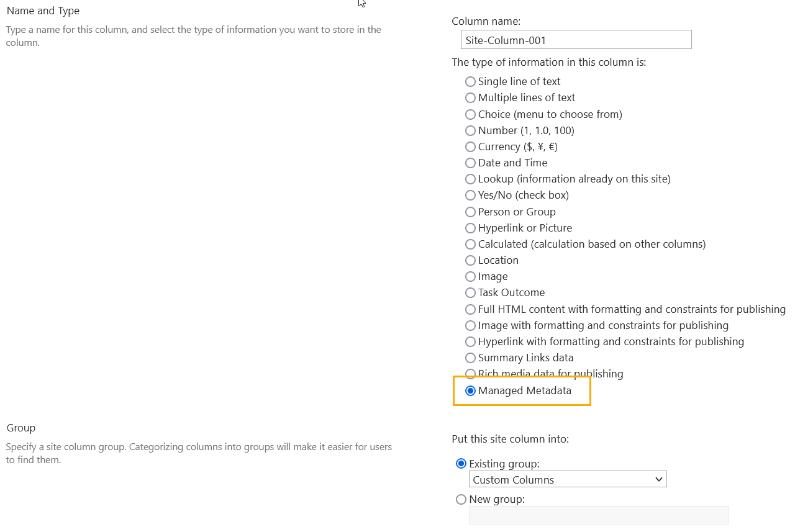Choose Lookup (information already on this site)
This screenshot has width=795, height=532.
pos(470,179)
